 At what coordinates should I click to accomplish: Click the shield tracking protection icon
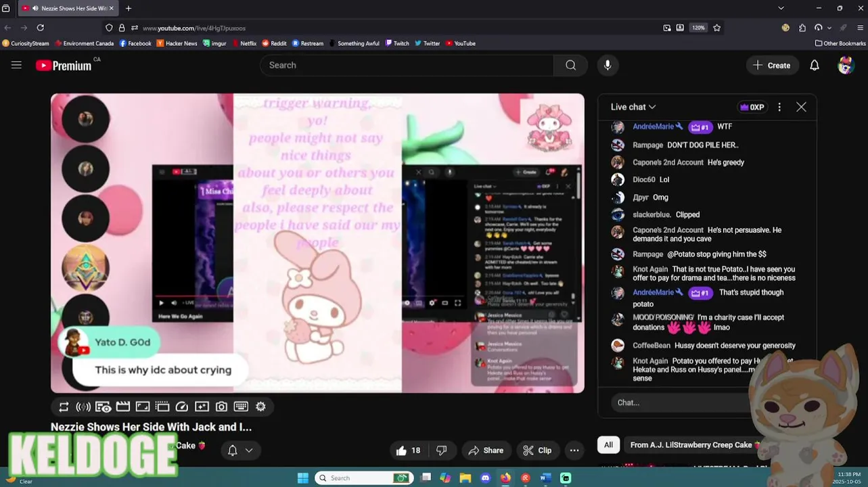[x=109, y=28]
